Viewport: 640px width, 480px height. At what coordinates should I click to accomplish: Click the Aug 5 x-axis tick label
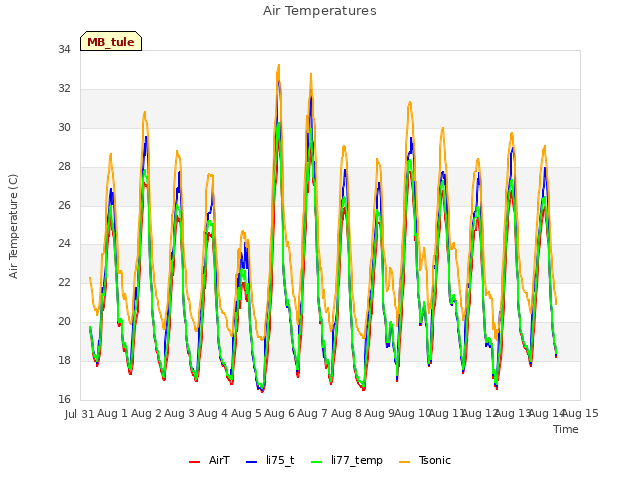246,413
